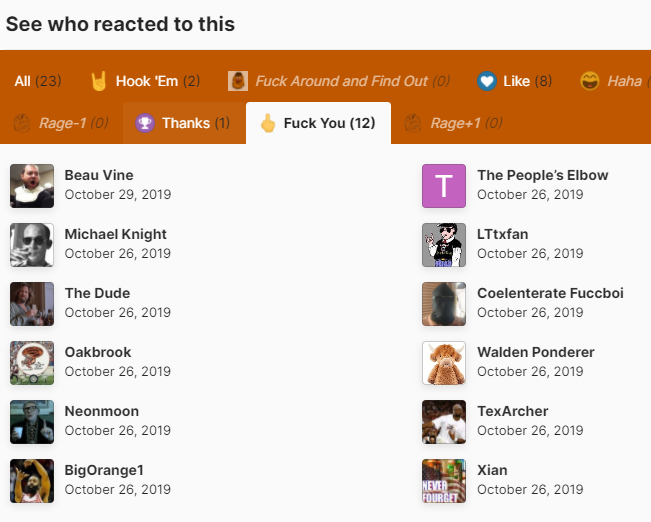The image size is (651, 522).
Task: Click BigOrange1's avatar picture
Action: tap(32, 481)
